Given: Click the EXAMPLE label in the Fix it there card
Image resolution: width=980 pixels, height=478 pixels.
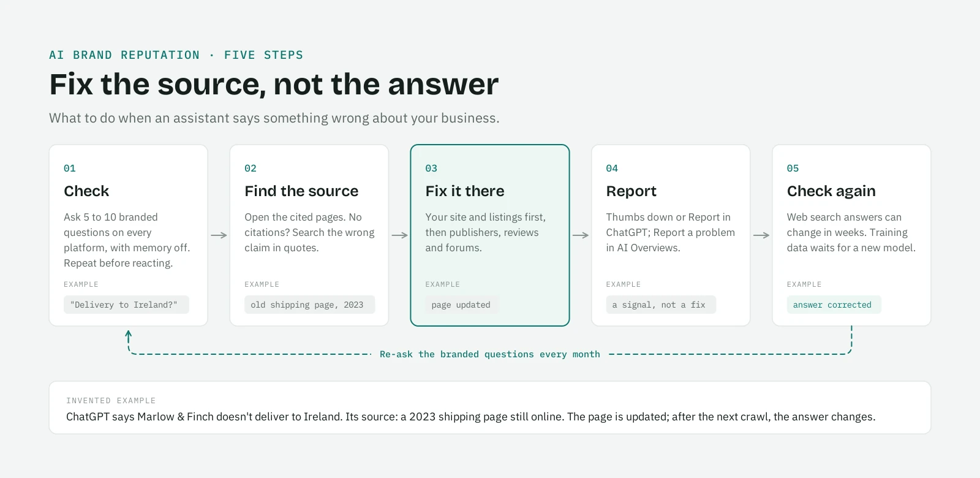Looking at the screenshot, I should click(x=442, y=284).
